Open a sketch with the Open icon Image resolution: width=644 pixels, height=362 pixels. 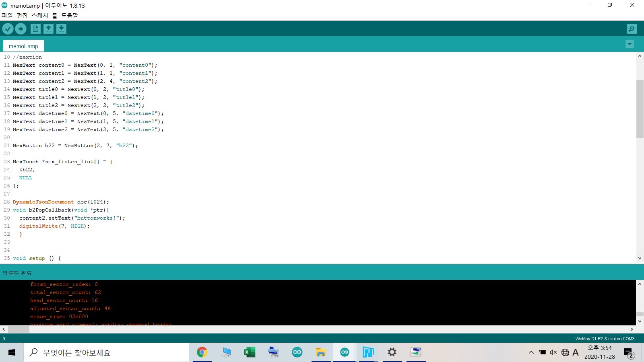coord(48,29)
